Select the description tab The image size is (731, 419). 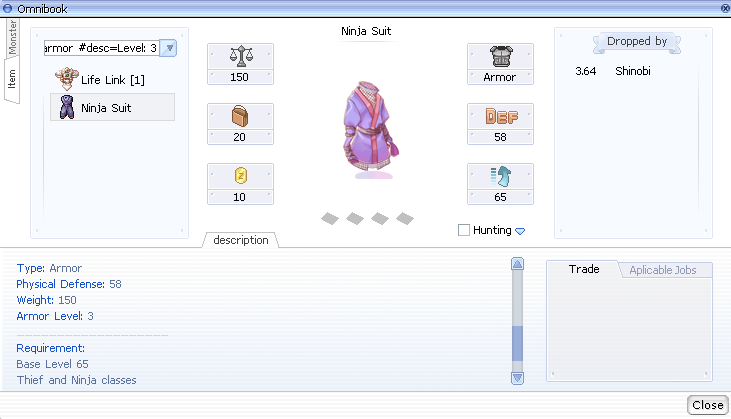(240, 240)
